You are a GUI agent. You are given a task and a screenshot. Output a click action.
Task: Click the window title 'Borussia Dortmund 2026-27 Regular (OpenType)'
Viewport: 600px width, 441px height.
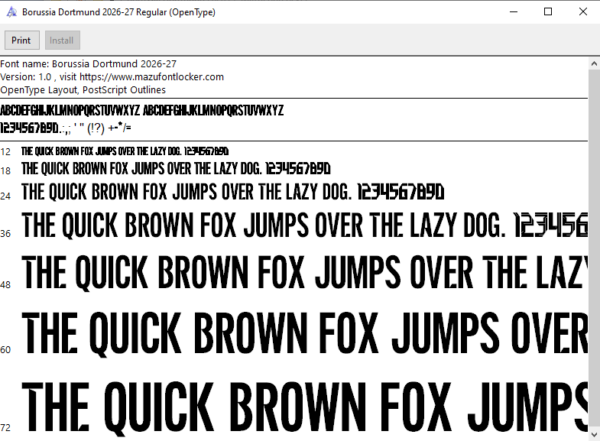coord(119,12)
